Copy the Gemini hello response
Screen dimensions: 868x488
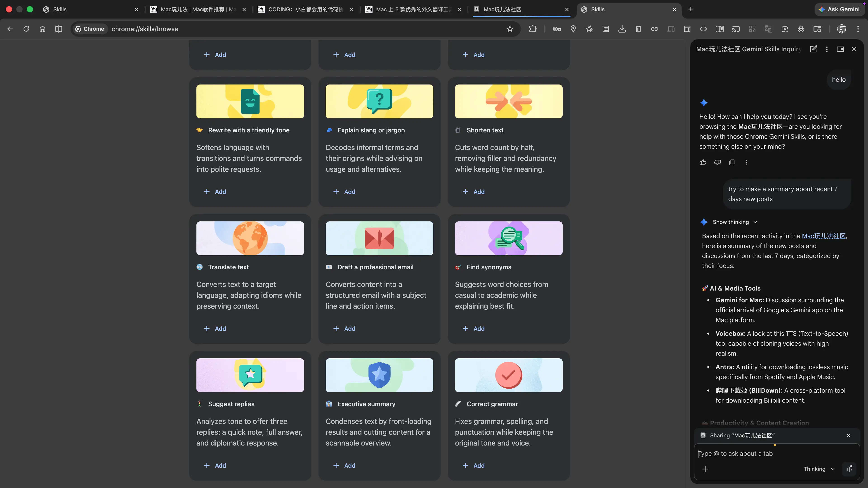click(732, 163)
